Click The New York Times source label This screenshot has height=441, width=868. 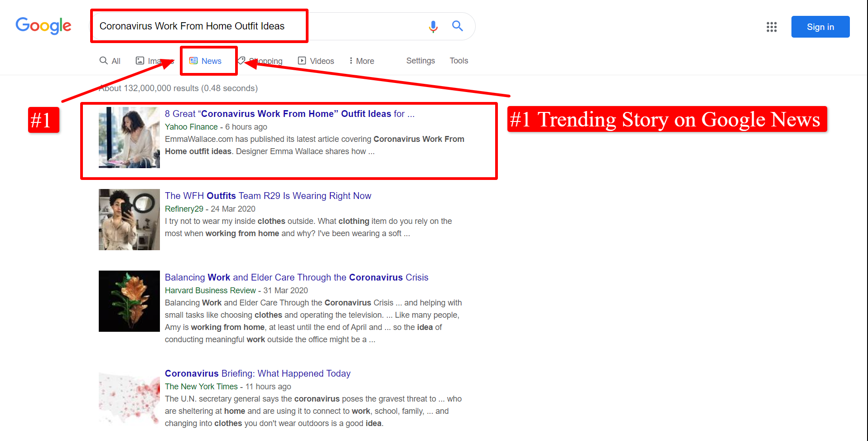(201, 387)
